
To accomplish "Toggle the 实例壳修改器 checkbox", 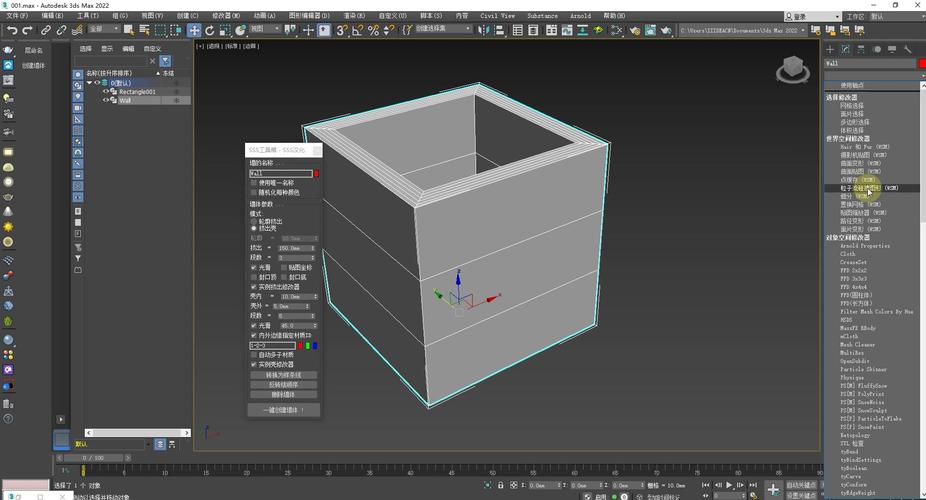I will 254,365.
